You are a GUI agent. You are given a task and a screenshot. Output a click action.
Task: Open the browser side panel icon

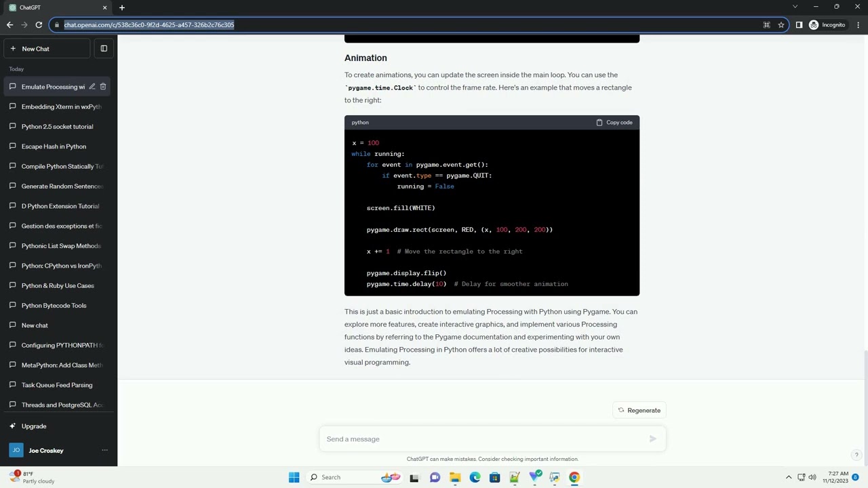(799, 25)
